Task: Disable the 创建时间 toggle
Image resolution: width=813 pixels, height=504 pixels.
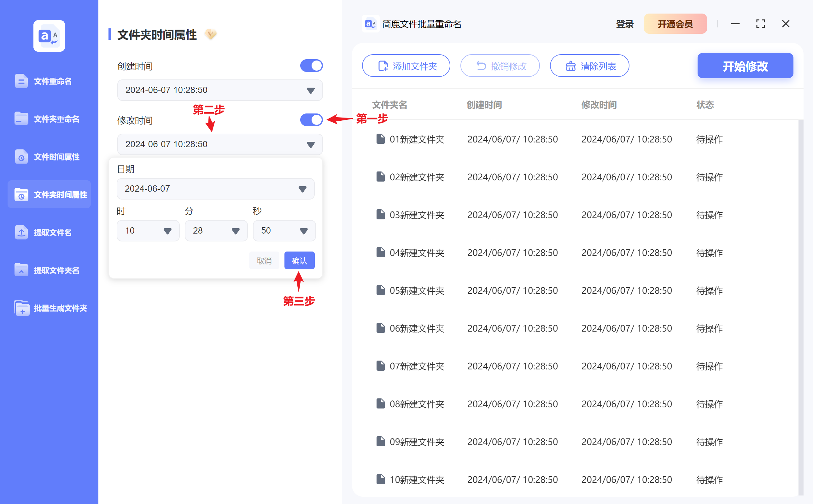Action: [x=311, y=66]
